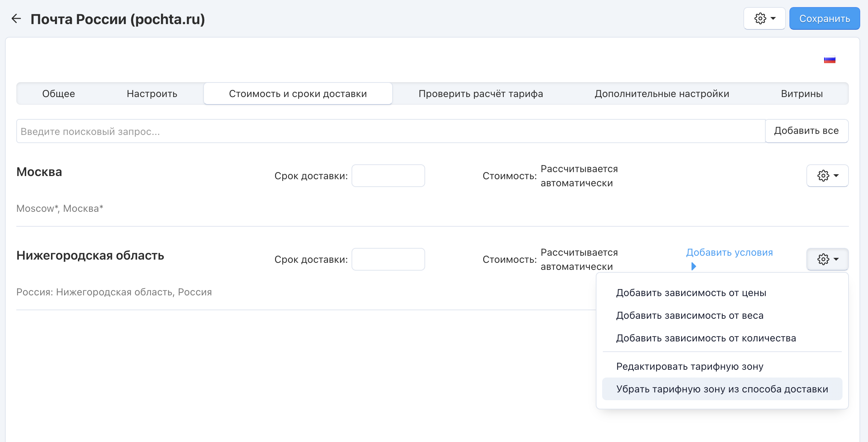868x442 pixels.
Task: Click the Russian flag language icon
Action: 829,60
